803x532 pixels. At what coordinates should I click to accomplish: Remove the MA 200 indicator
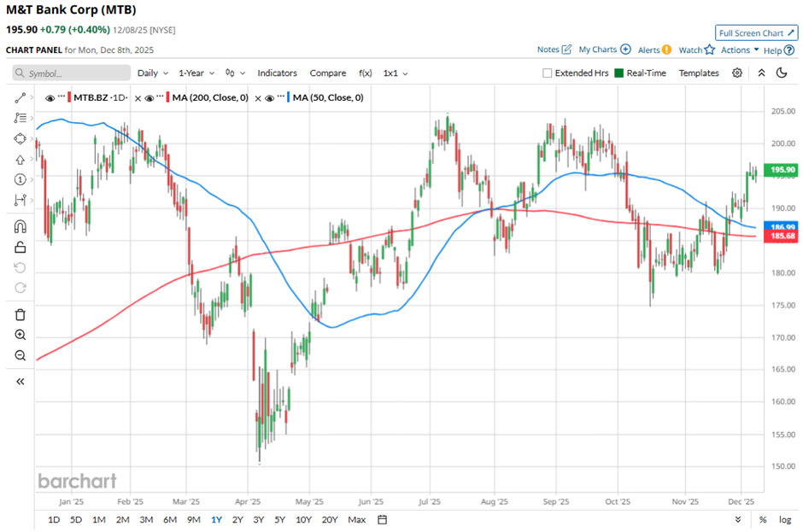pos(258,98)
